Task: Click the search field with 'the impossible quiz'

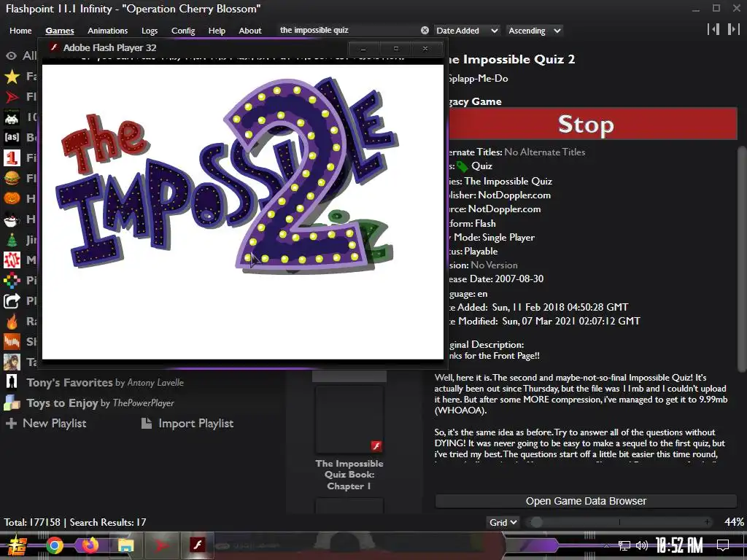Action: pyautogui.click(x=349, y=31)
